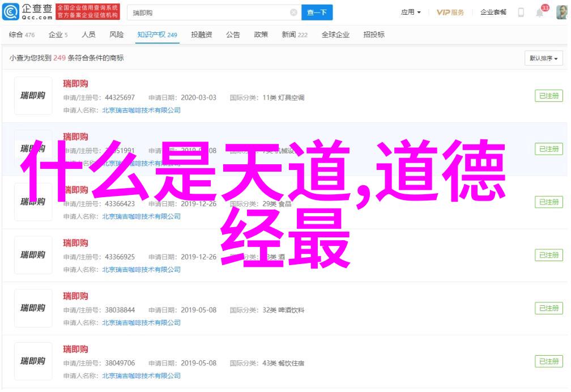This screenshot has height=392, width=571.
Task: Switch to the 投融资 tab
Action: click(x=202, y=35)
